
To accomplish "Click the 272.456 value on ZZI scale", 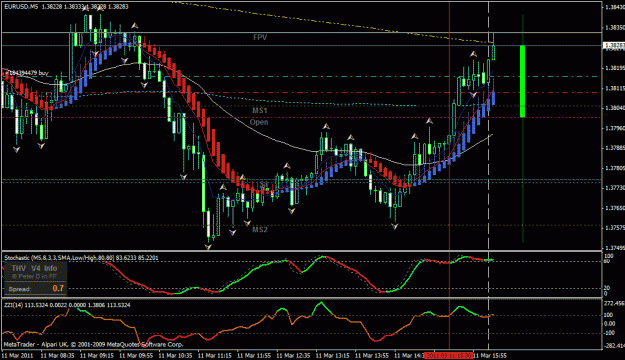I will tap(614, 303).
